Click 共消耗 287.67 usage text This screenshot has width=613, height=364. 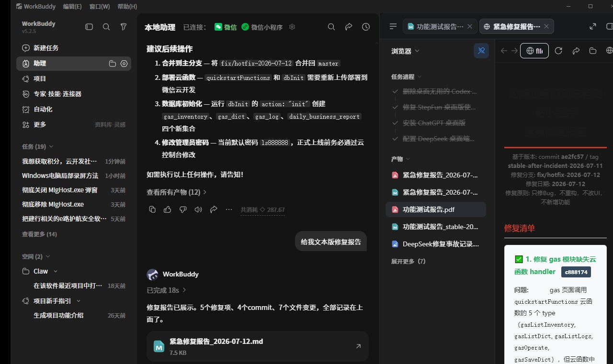point(262,210)
